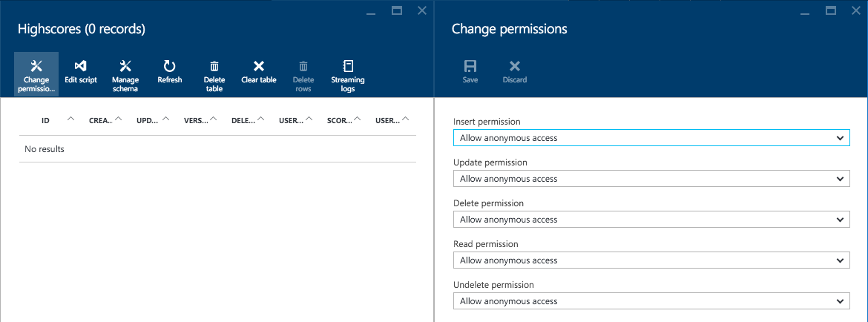The width and height of the screenshot is (868, 322).
Task: Open Change permissions tool
Action: click(36, 75)
